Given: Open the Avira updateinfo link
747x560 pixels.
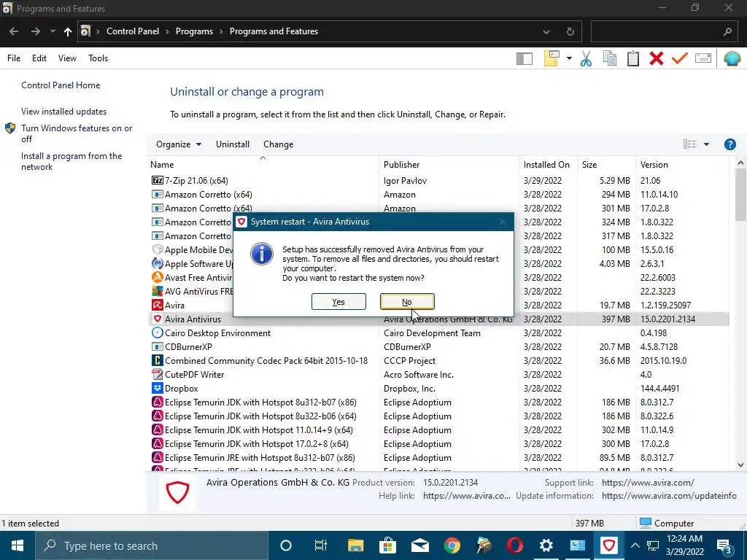Looking at the screenshot, I should (669, 496).
